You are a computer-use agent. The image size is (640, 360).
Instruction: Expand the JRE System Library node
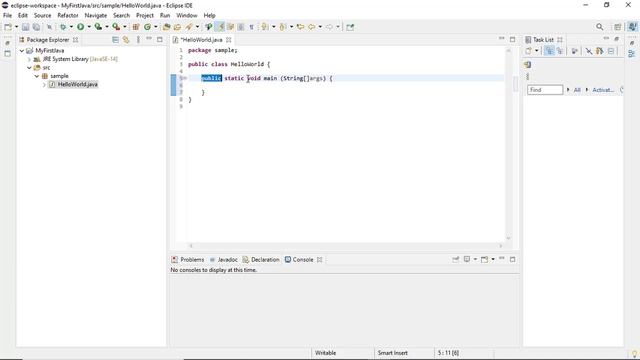click(x=29, y=59)
